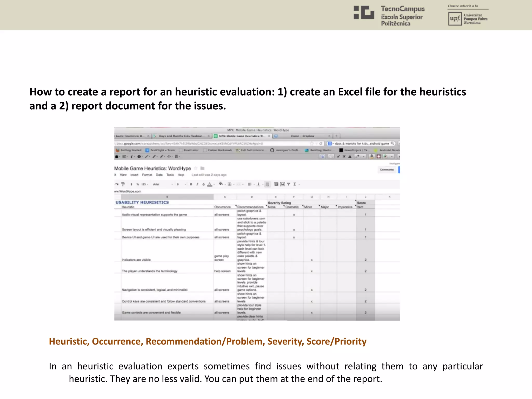Image resolution: width=532 pixels, height=399 pixels.
Task: Open the 123 number format dropdown
Action: 145,184
